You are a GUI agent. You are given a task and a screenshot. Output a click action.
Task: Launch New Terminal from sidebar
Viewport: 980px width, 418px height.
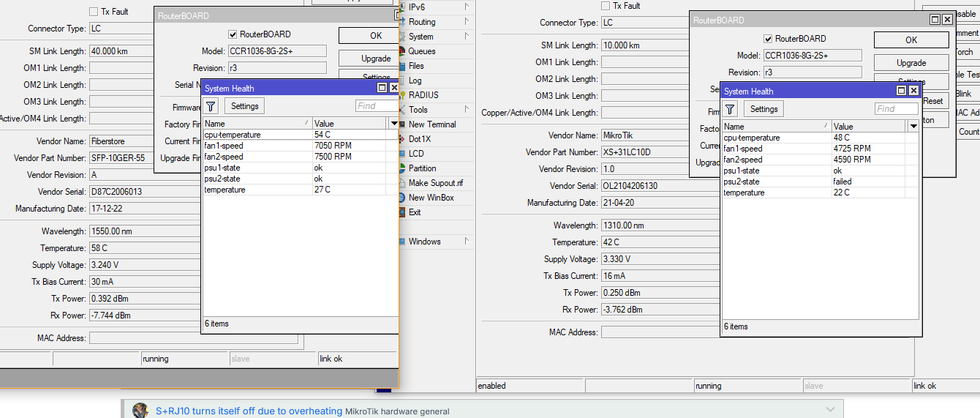(432, 124)
